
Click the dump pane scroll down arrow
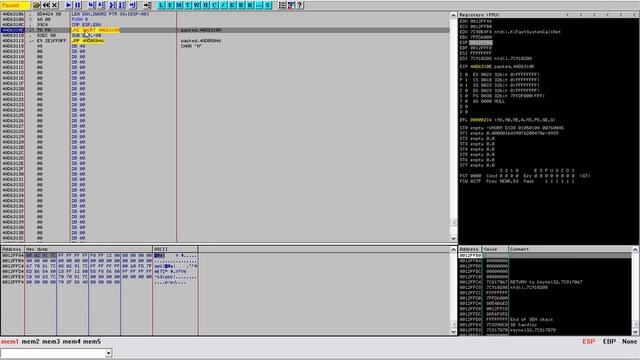tap(453, 332)
